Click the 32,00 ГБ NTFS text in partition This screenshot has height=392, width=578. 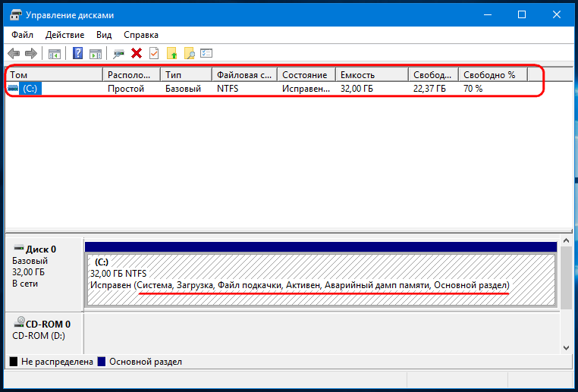pyautogui.click(x=118, y=274)
